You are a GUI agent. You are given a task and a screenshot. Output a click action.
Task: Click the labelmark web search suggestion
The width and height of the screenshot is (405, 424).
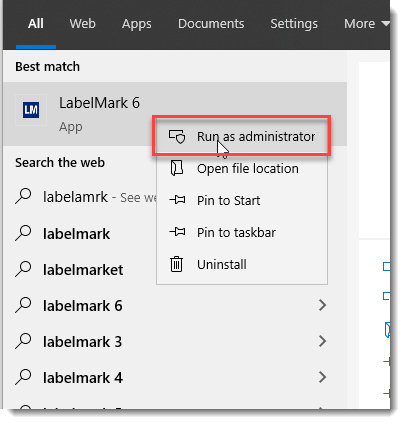pyautogui.click(x=76, y=234)
